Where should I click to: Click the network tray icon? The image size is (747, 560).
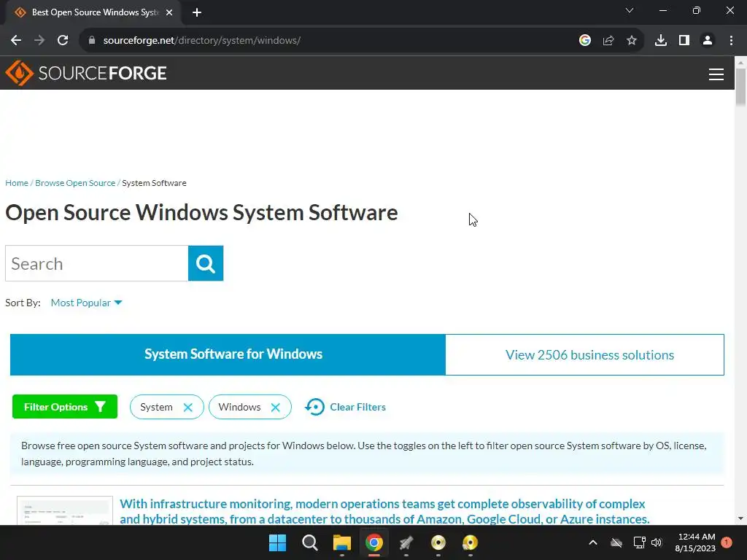tap(639, 542)
